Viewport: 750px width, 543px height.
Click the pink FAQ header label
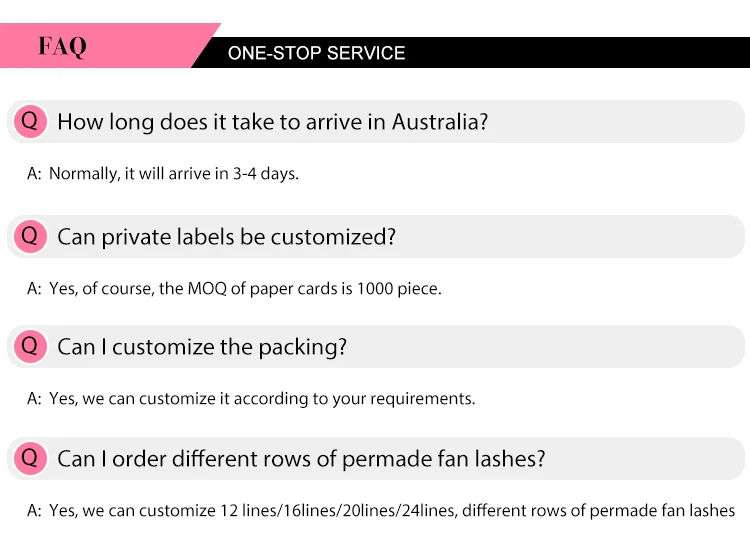pos(62,46)
